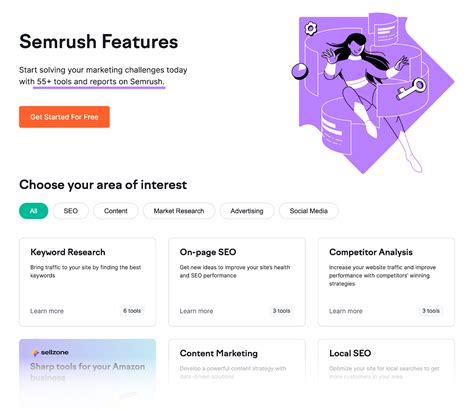Click the Sellzone logo icon
Viewport: 474px width, 411px height.
[x=35, y=352]
